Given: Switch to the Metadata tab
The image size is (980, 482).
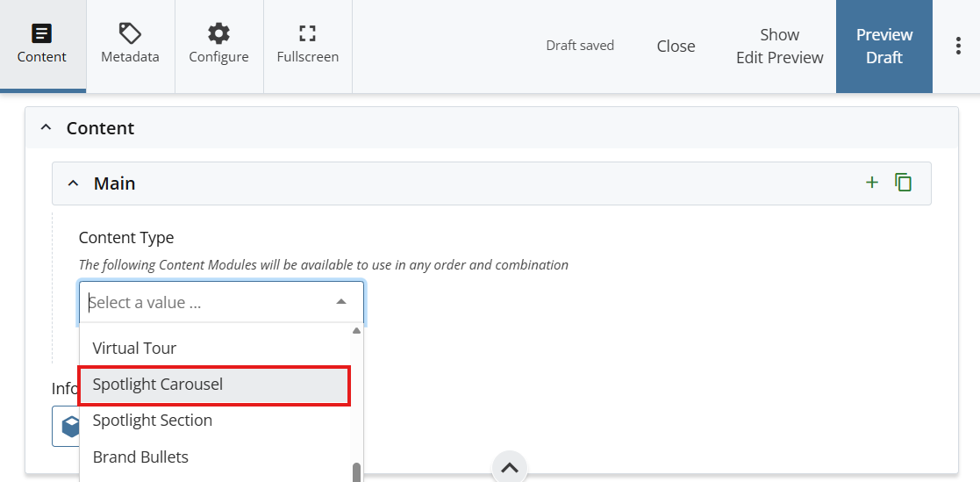Looking at the screenshot, I should point(130,45).
